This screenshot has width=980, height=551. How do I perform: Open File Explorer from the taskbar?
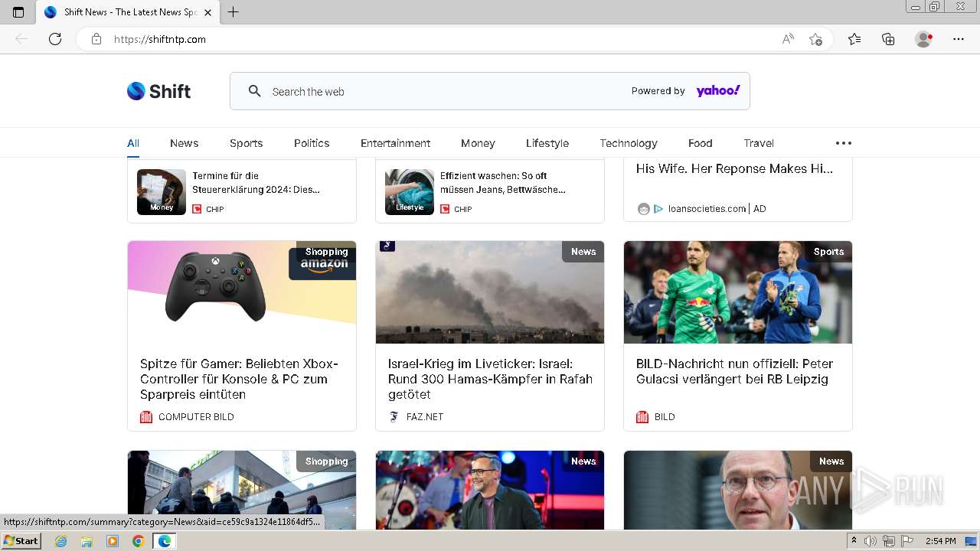pos(87,541)
